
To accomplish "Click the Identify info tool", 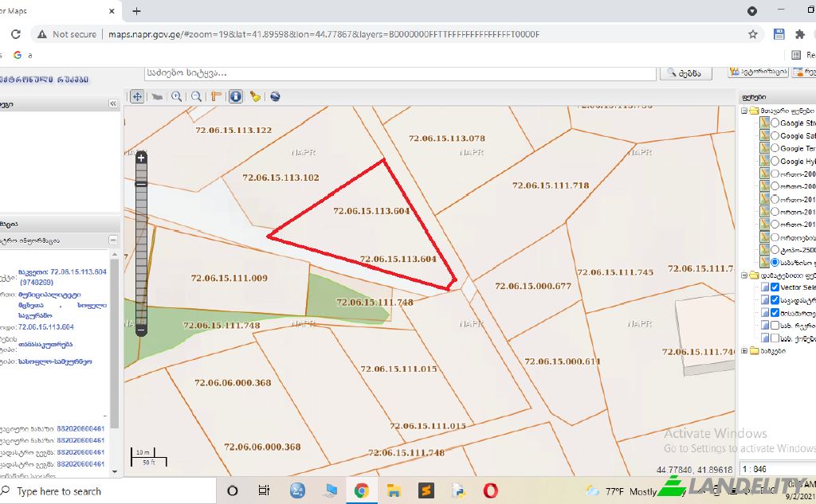I will (236, 96).
